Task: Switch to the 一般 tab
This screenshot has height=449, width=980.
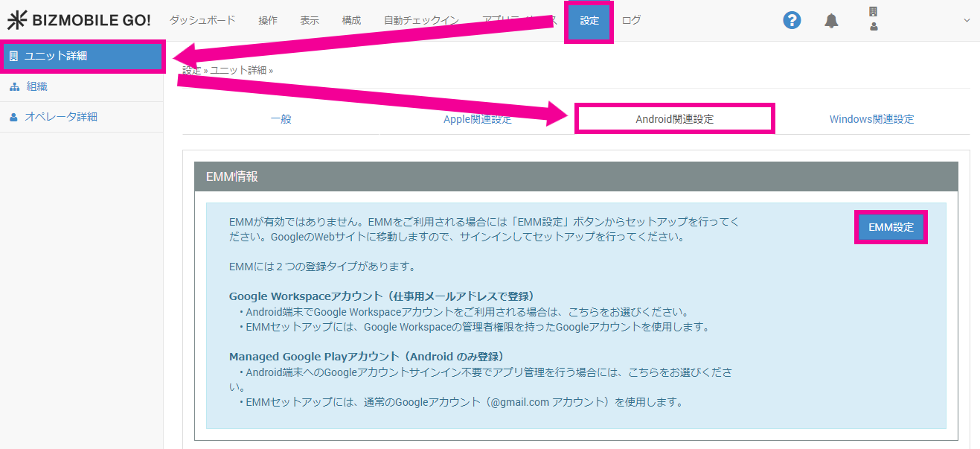Action: (281, 119)
